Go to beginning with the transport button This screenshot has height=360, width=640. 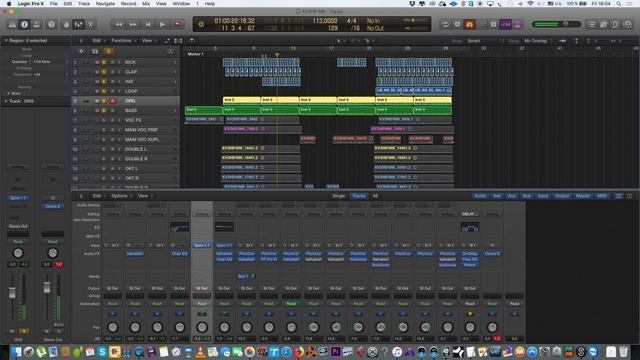148,24
